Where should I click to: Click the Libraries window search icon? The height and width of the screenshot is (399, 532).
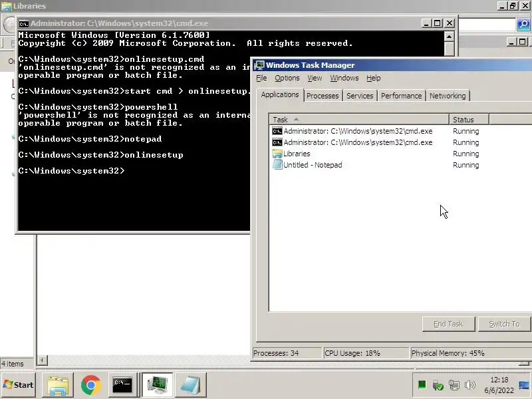523,25
